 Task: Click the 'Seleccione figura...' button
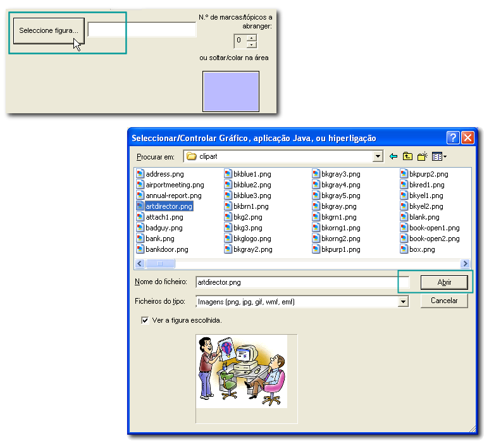pyautogui.click(x=49, y=30)
